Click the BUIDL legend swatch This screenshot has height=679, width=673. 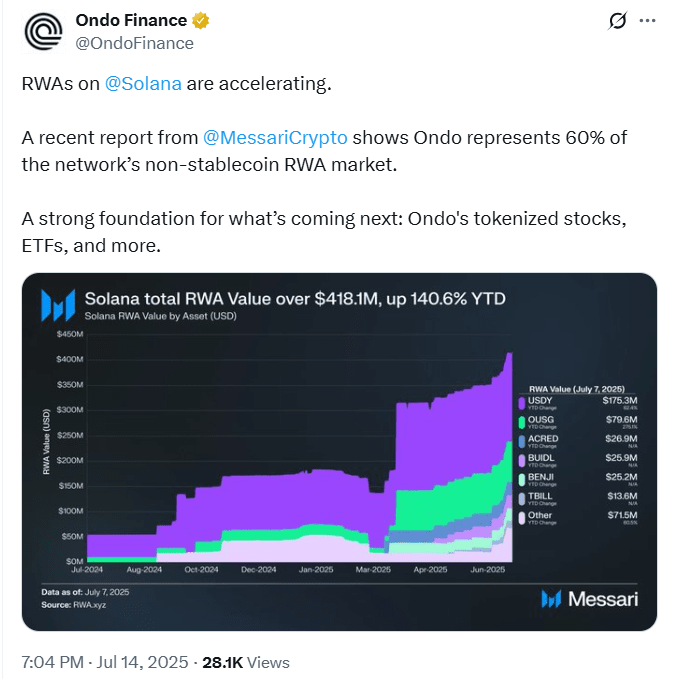521,460
